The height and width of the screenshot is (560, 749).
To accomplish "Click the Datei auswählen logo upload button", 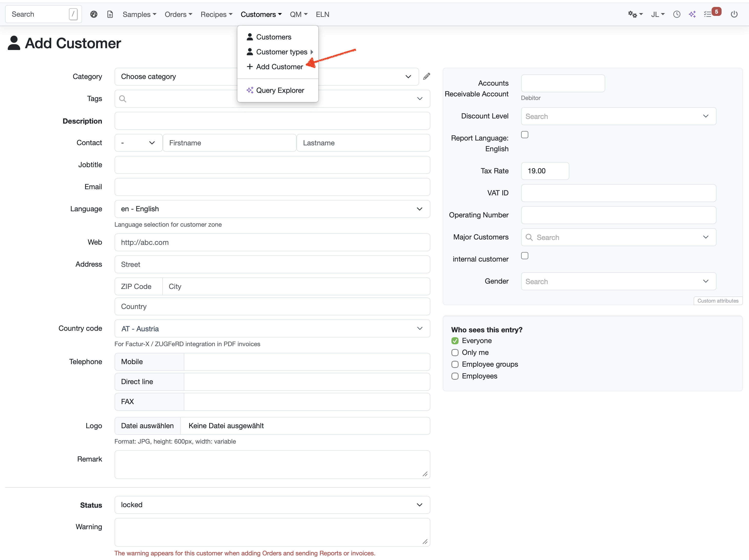I will (x=147, y=425).
